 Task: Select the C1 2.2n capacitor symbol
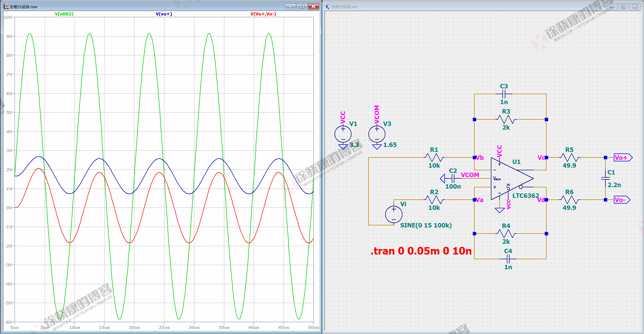605,178
